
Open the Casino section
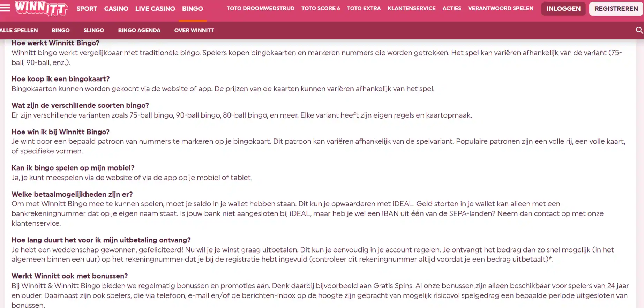(x=116, y=9)
